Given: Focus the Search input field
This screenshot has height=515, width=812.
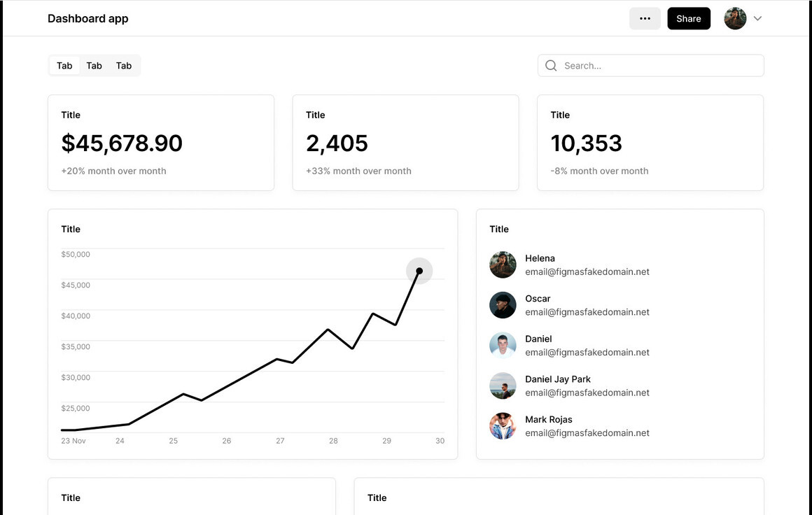Looking at the screenshot, I should click(658, 66).
